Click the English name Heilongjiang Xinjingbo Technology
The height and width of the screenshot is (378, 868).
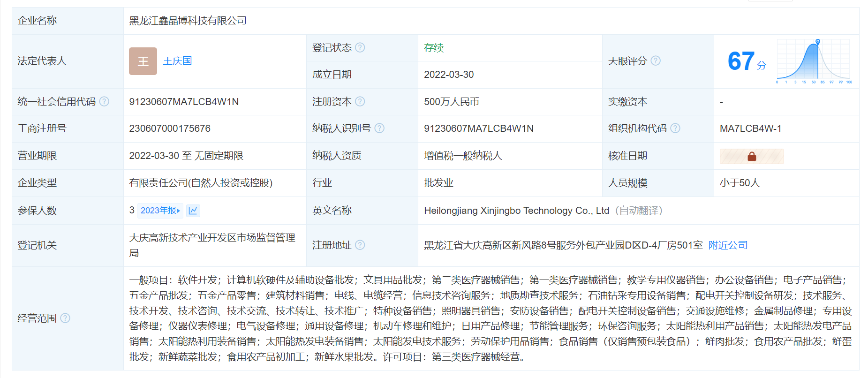pos(516,211)
